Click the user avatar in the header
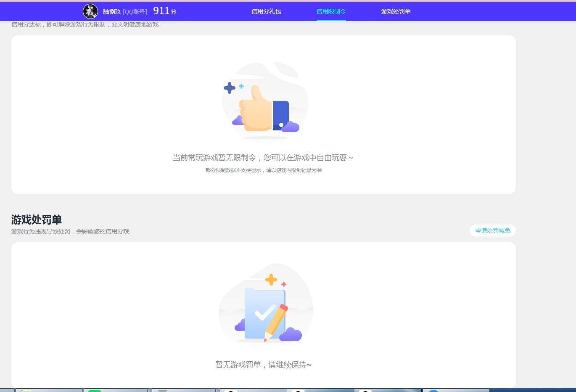576x392 pixels. click(90, 11)
